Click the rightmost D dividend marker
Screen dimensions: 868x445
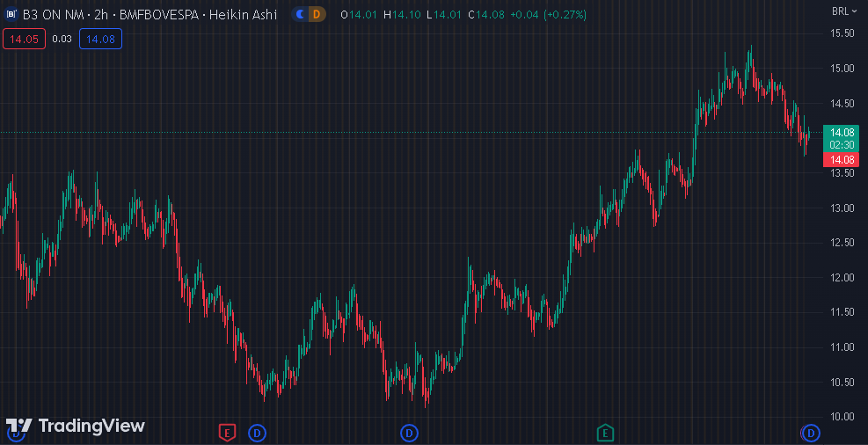pyautogui.click(x=812, y=432)
